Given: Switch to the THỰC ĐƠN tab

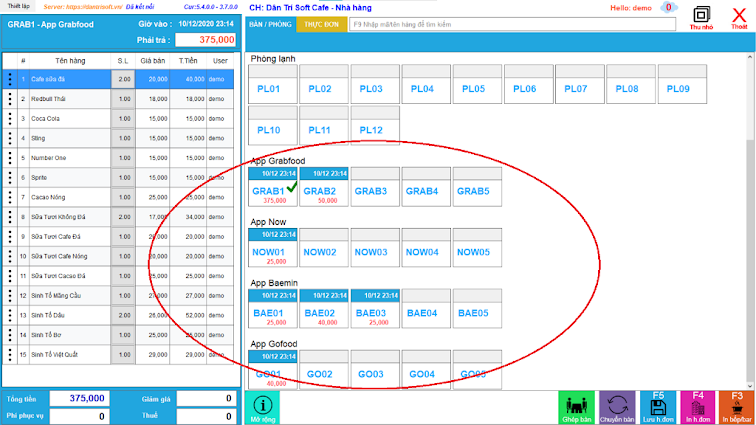Looking at the screenshot, I should pyautogui.click(x=322, y=24).
